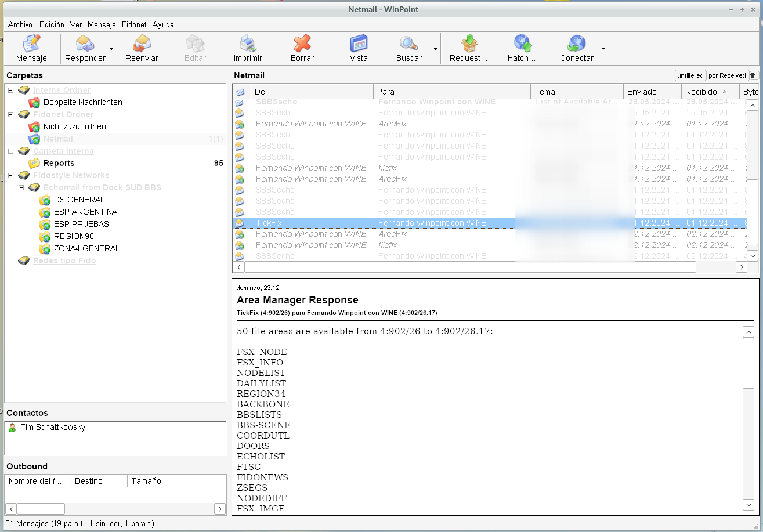
Task: Open the Request file icon
Action: 469,44
